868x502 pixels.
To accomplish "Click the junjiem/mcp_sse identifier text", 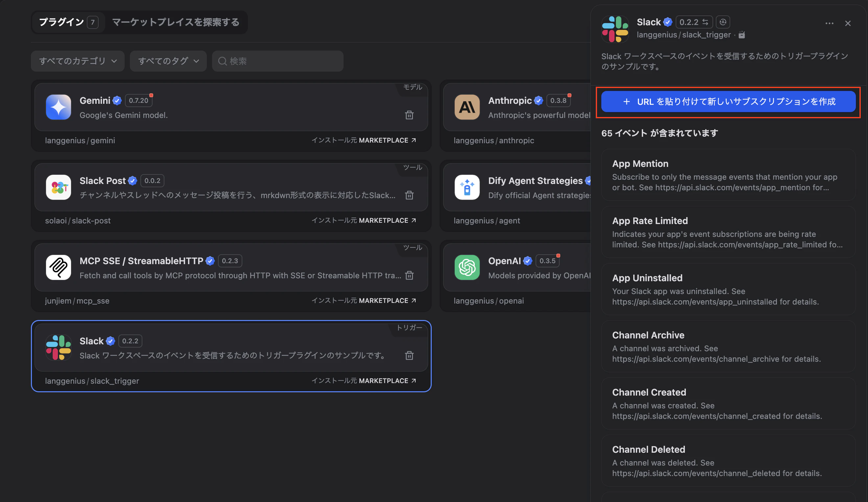I will pyautogui.click(x=77, y=301).
